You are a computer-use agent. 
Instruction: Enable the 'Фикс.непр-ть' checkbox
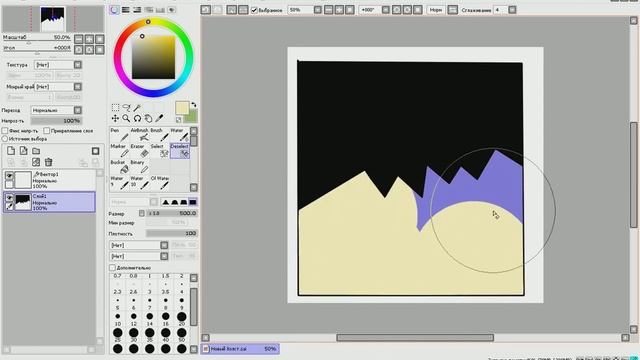click(x=5, y=131)
